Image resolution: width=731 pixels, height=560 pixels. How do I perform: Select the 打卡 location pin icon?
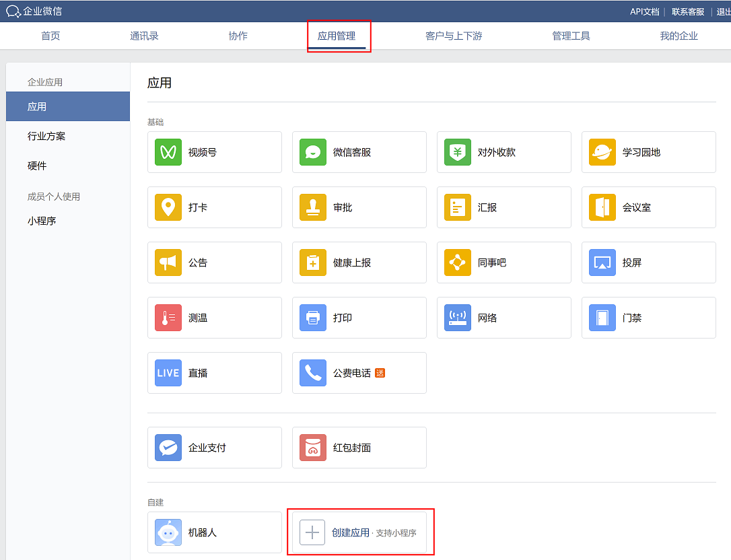[168, 207]
